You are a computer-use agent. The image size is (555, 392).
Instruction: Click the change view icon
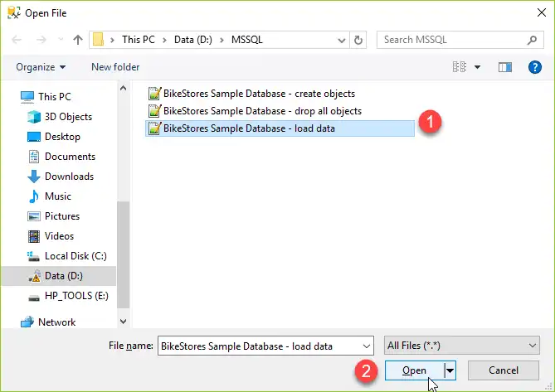point(460,67)
